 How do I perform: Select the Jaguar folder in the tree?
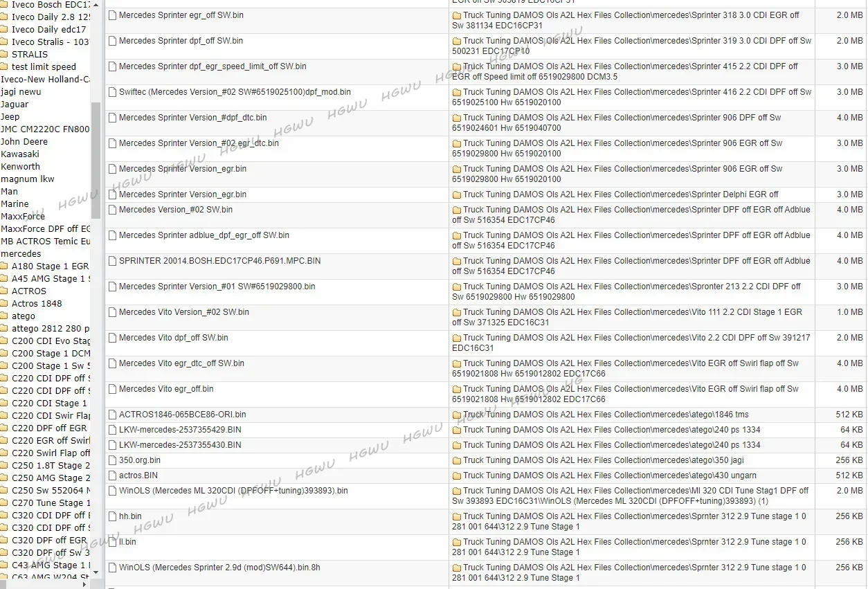[15, 104]
